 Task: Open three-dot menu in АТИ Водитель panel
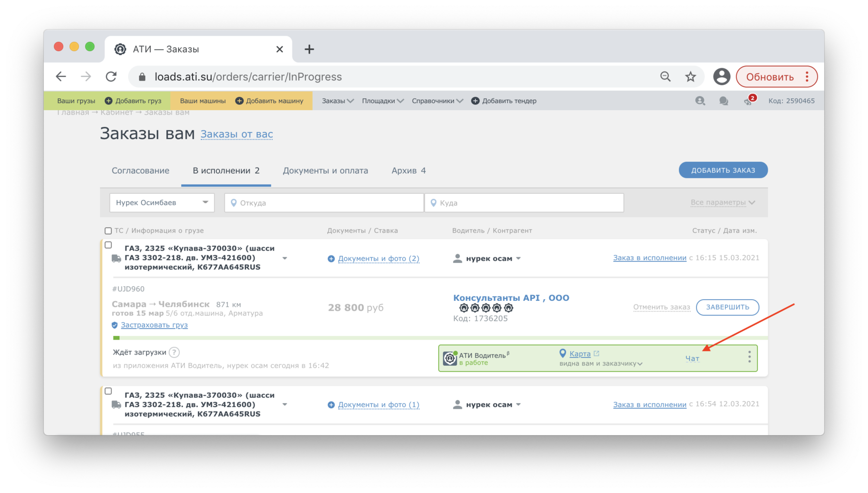749,357
